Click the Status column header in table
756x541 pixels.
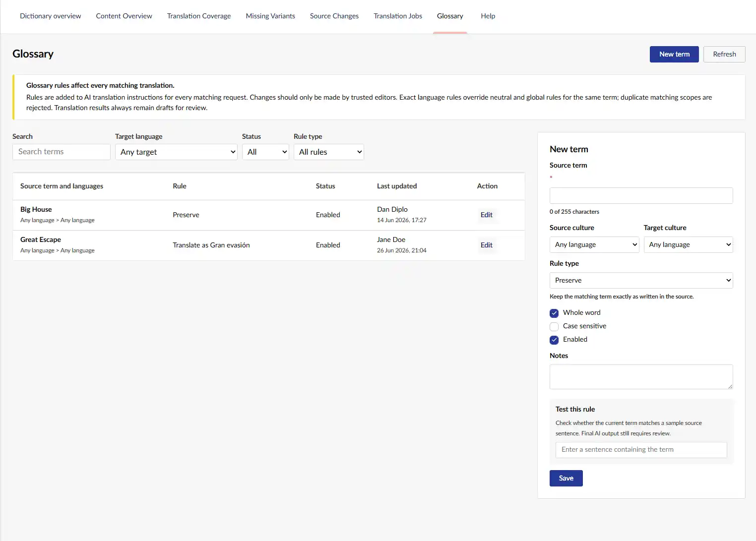click(325, 186)
